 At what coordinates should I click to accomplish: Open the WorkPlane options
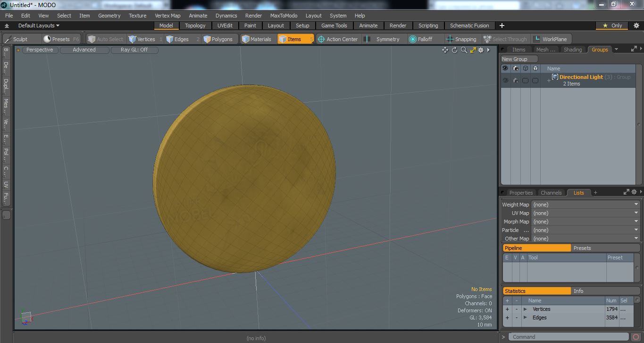tap(550, 39)
